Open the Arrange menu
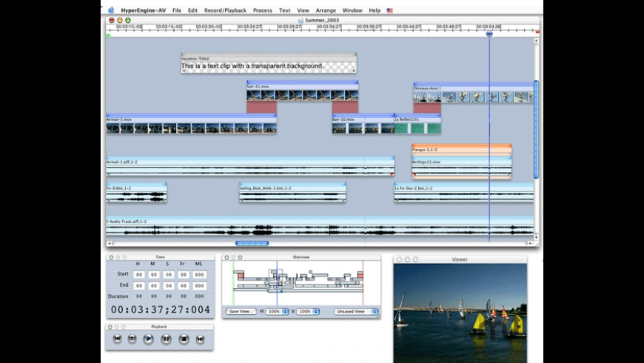644x363 pixels. [326, 10]
